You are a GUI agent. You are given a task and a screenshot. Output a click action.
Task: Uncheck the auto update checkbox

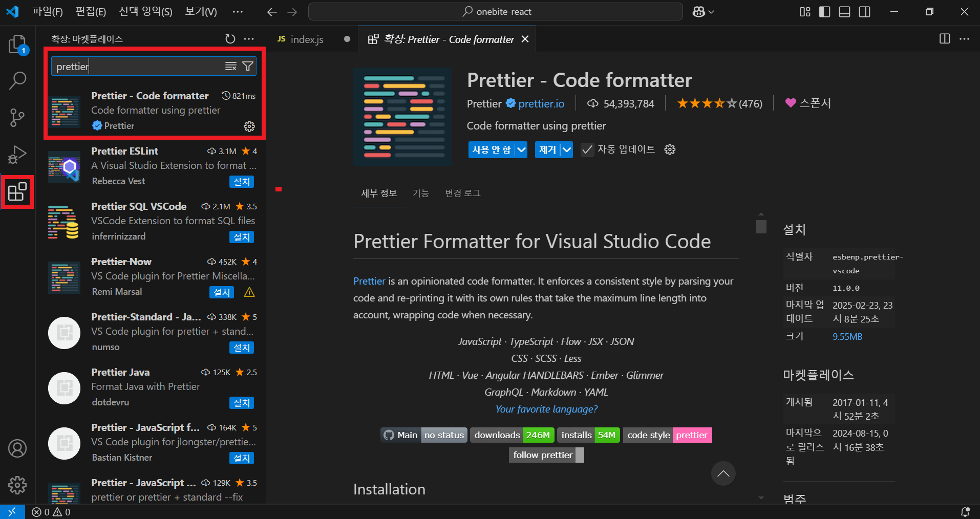pyautogui.click(x=587, y=150)
